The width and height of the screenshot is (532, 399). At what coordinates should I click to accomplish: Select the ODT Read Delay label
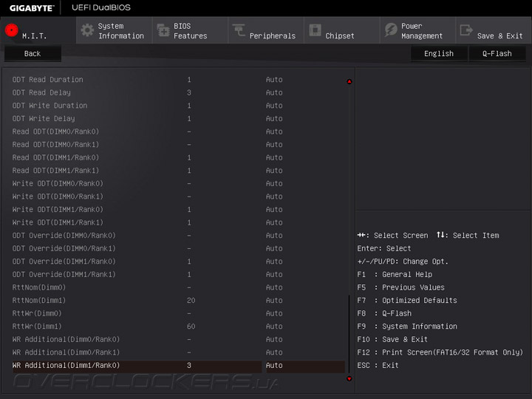point(41,92)
